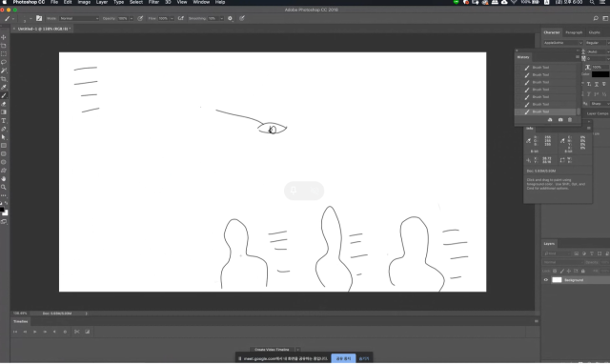Enable airbrush-style build-up effects

pyautogui.click(x=180, y=18)
